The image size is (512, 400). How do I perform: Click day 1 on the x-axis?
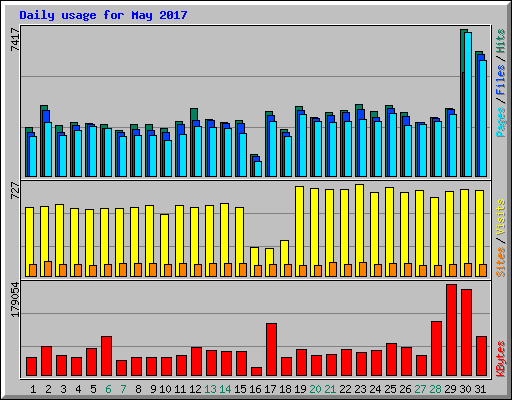(33, 389)
